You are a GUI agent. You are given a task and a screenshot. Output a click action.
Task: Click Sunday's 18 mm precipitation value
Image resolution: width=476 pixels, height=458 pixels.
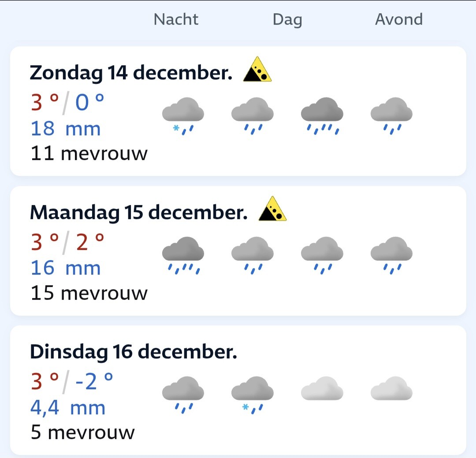[x=66, y=129]
